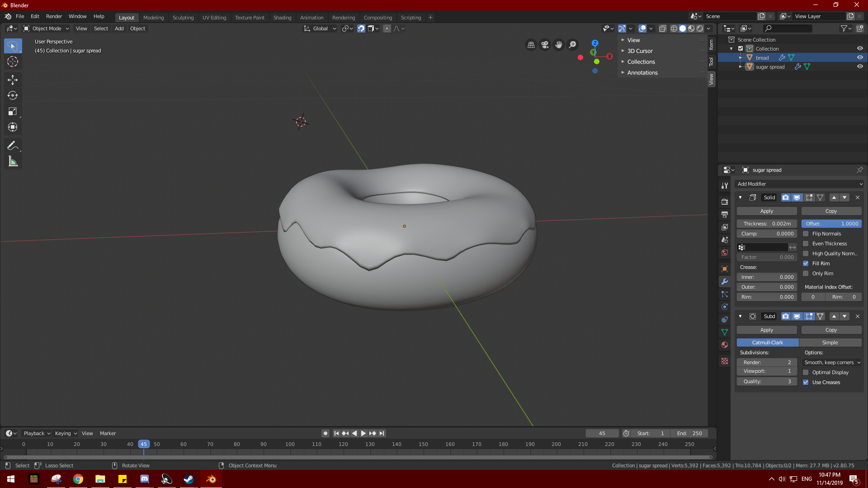The width and height of the screenshot is (868, 488).
Task: Select the Transform tool
Action: (x=13, y=127)
